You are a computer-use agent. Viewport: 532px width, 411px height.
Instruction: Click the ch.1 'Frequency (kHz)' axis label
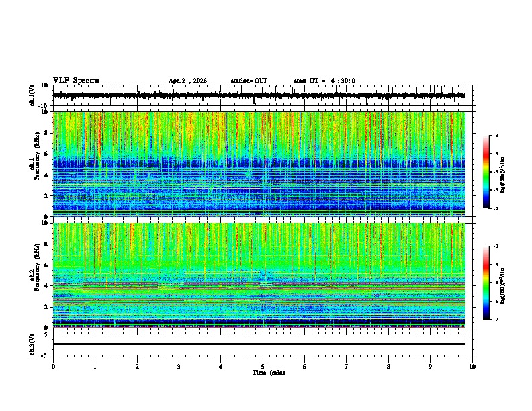(x=37, y=156)
